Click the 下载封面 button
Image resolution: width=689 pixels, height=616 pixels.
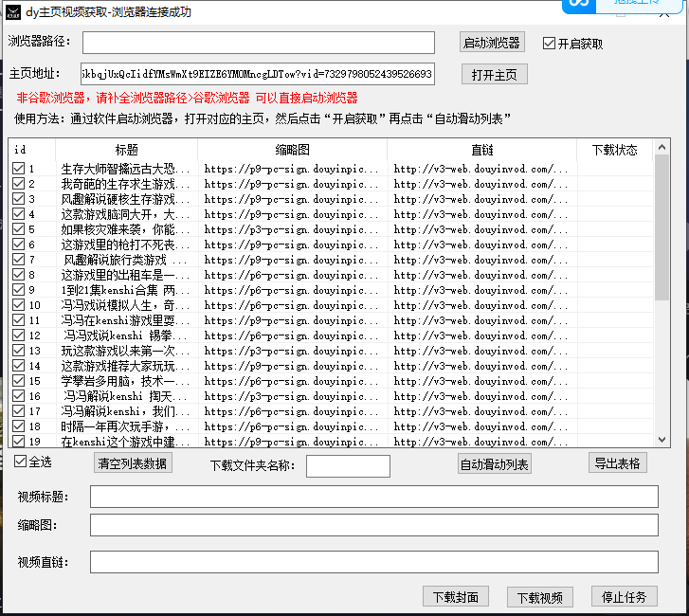[456, 597]
